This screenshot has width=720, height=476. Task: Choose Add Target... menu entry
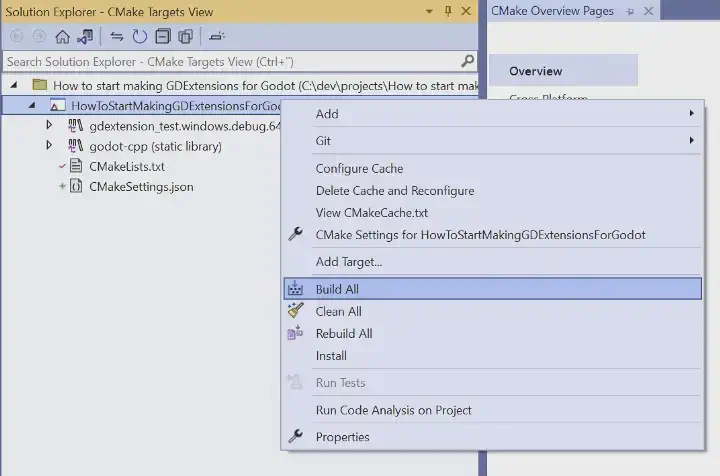coord(493,262)
